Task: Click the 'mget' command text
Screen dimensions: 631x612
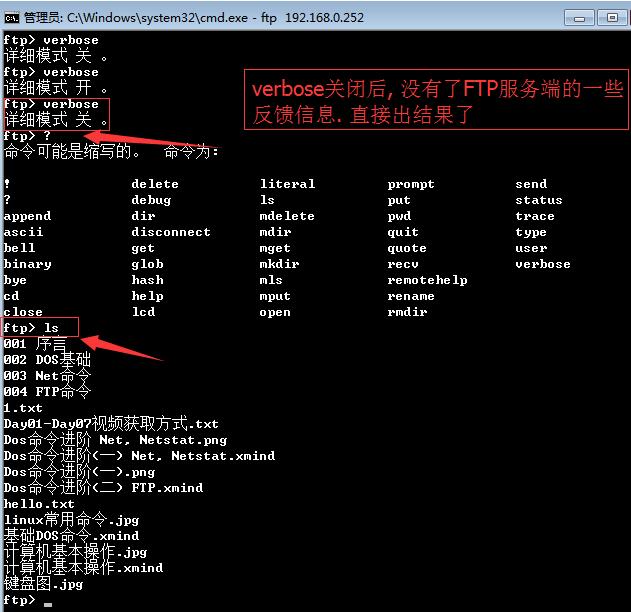Action: tap(275, 248)
